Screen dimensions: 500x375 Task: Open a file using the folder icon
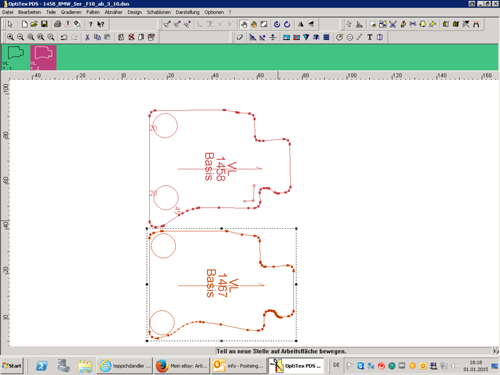(x=34, y=24)
